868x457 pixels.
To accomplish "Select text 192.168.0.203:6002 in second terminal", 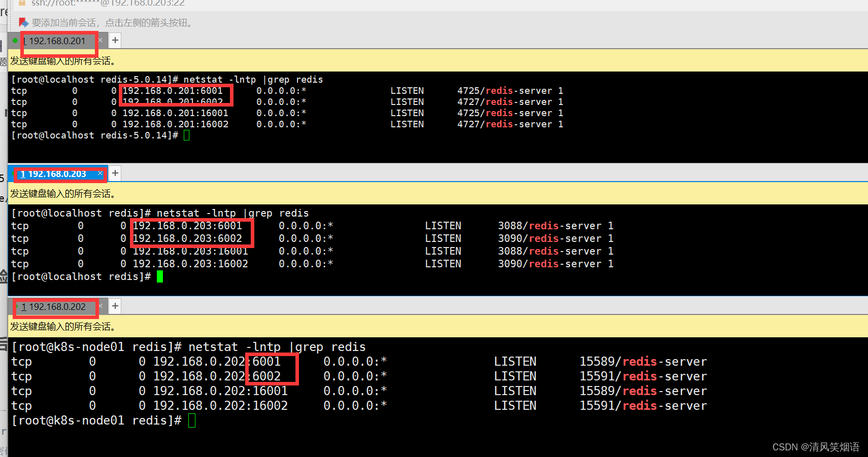I will pos(187,238).
